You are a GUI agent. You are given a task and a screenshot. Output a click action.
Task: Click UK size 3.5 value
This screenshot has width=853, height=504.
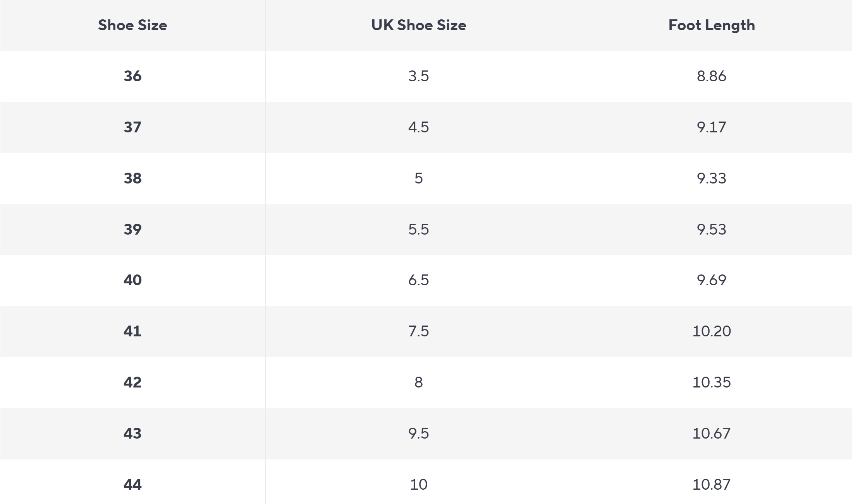click(419, 76)
